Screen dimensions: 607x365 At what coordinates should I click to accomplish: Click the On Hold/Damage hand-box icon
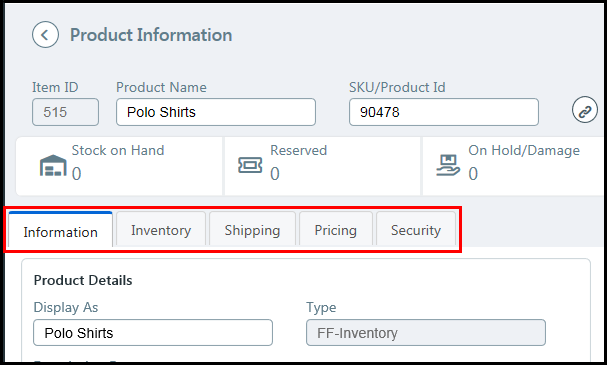coord(448,165)
